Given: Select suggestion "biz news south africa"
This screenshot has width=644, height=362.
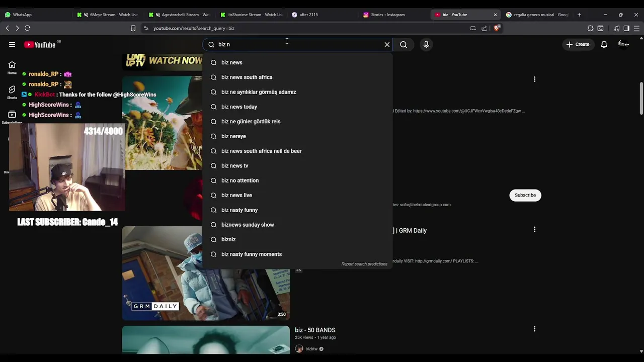Looking at the screenshot, I should [297, 77].
